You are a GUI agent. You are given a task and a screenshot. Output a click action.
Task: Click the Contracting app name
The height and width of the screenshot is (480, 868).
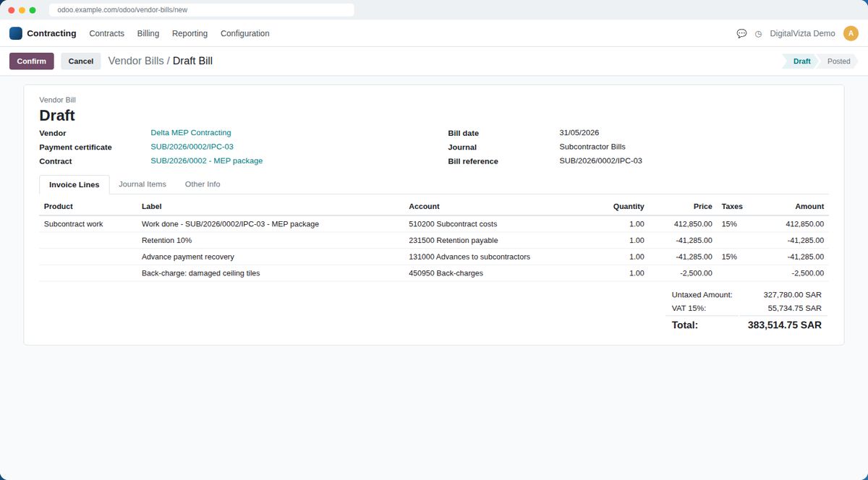tap(51, 33)
